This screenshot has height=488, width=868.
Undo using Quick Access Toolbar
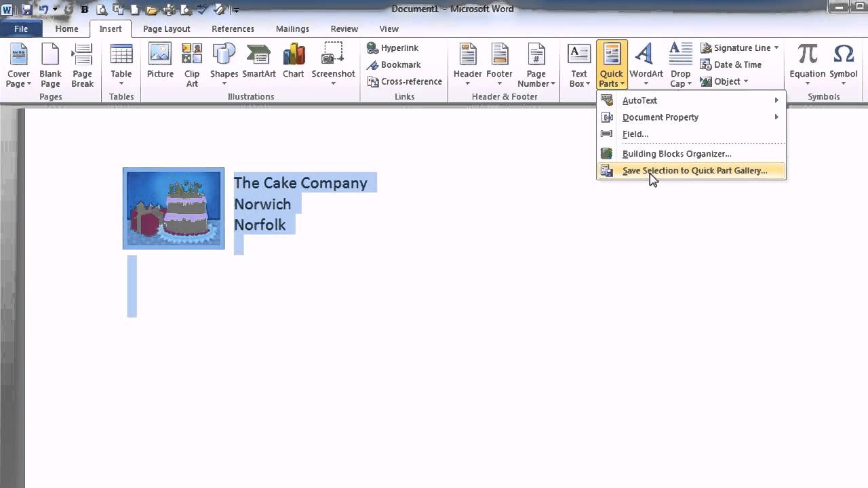click(43, 9)
